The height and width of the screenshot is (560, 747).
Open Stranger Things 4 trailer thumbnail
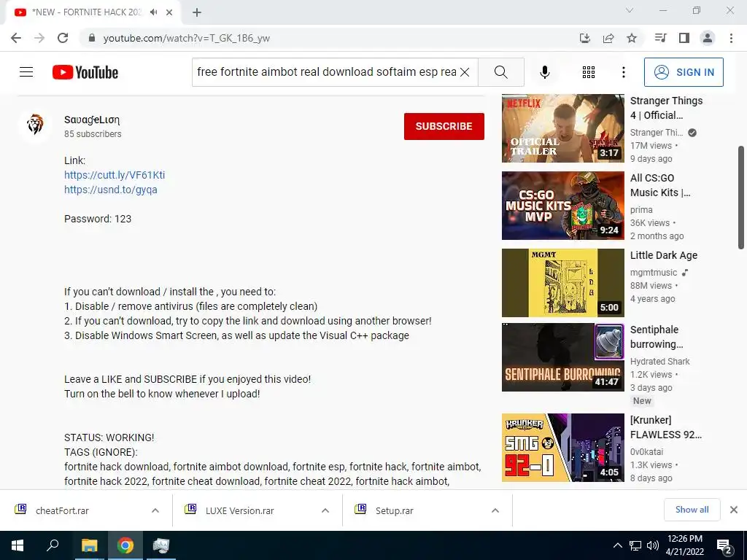(x=562, y=128)
